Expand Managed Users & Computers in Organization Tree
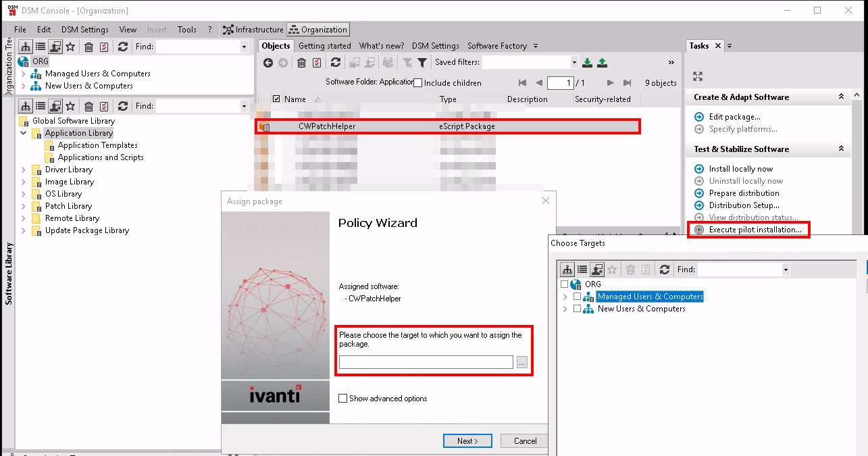 [24, 74]
